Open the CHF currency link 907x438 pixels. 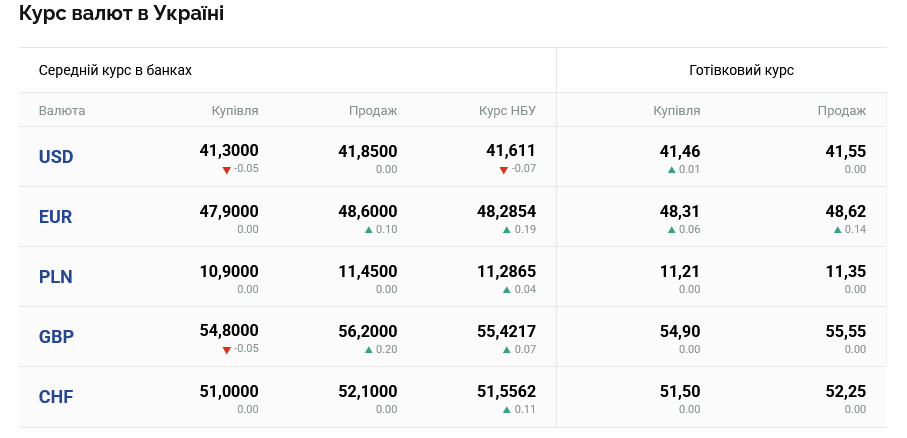[56, 397]
